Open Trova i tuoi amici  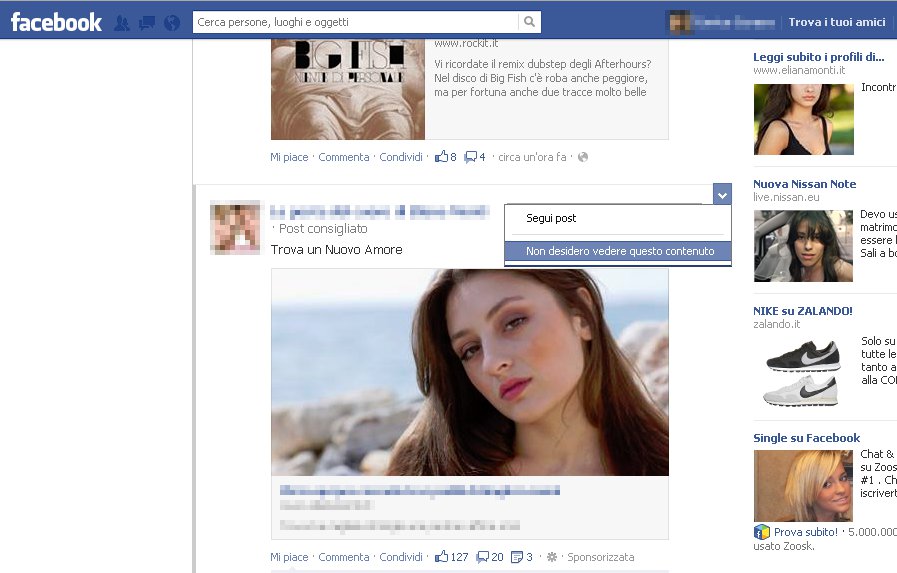pyautogui.click(x=837, y=22)
